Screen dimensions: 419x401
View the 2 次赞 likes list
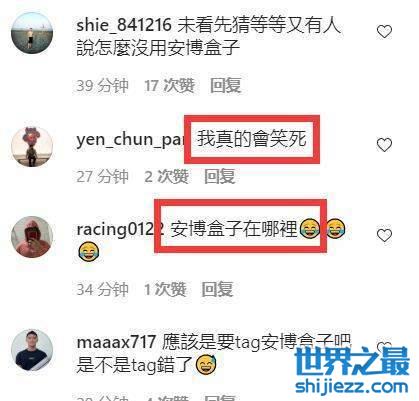click(166, 176)
